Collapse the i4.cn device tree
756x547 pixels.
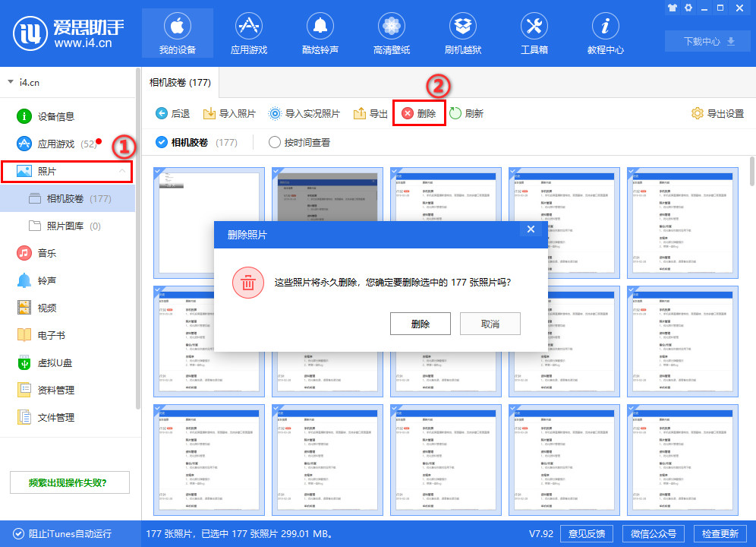point(11,81)
